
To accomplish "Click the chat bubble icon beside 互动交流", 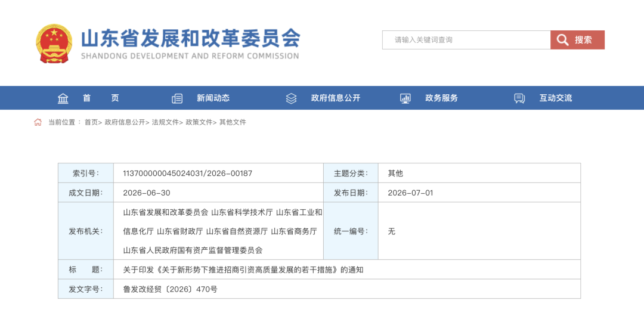I will [x=519, y=98].
